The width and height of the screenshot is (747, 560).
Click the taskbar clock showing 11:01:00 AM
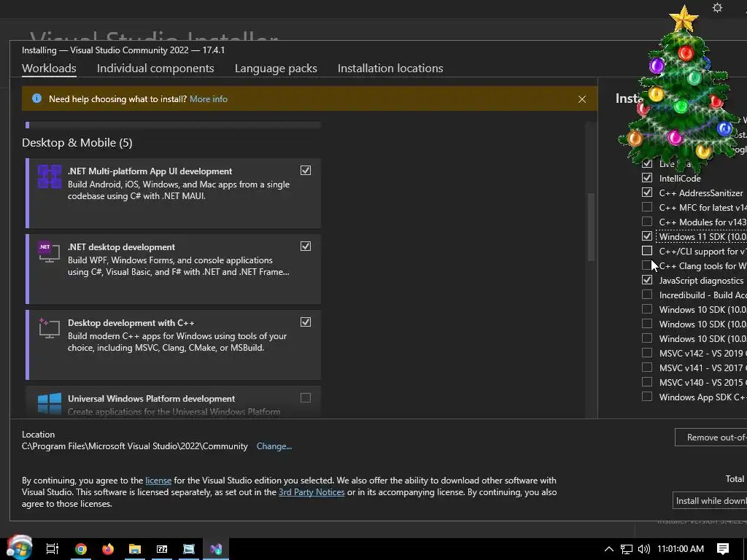(681, 549)
